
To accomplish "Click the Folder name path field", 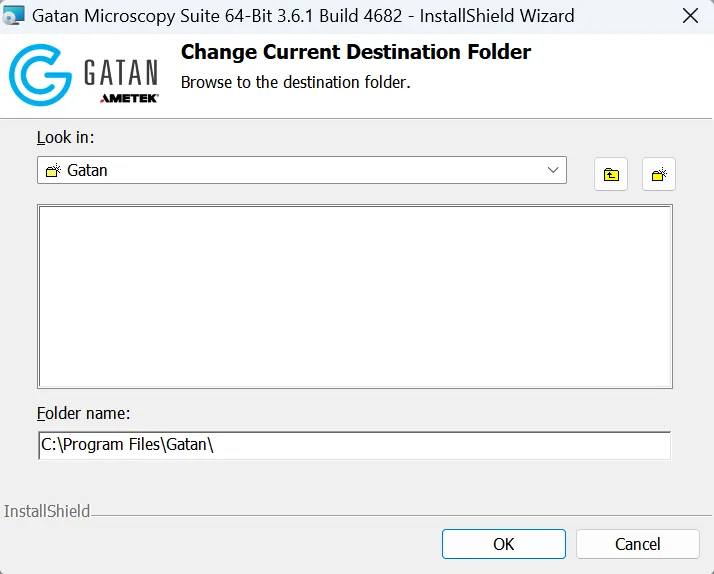I will click(x=354, y=445).
